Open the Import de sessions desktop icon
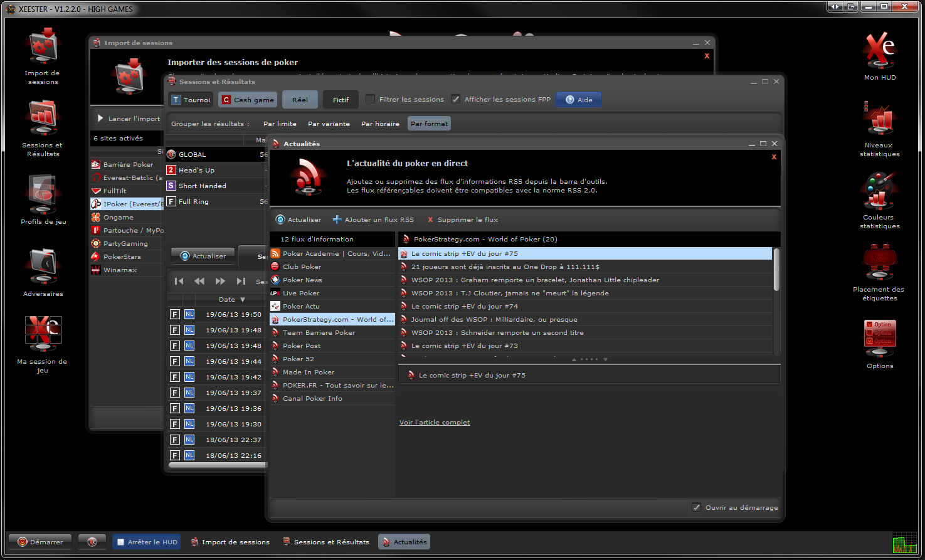925x560 pixels. [x=43, y=56]
